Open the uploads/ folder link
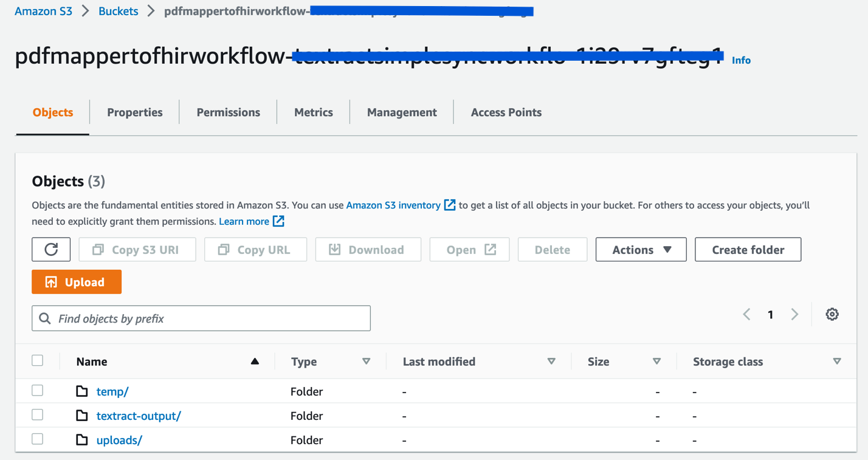Screen dimensions: 868x460 coord(119,440)
